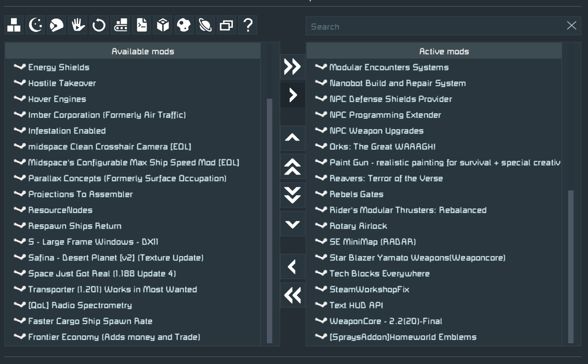The width and height of the screenshot is (588, 364).
Task: Select Hover Engines in Available mods
Action: pyautogui.click(x=57, y=99)
